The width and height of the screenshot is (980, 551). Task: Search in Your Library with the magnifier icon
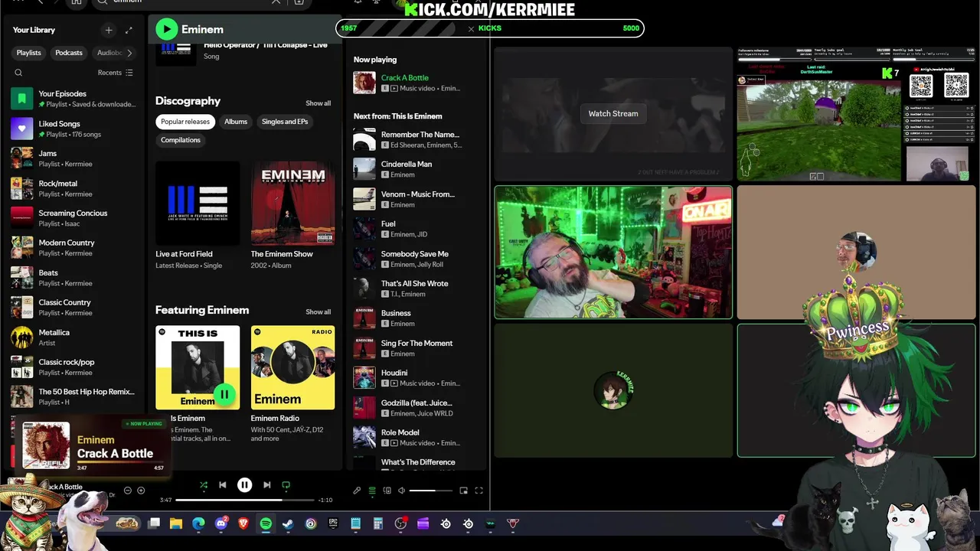click(18, 73)
